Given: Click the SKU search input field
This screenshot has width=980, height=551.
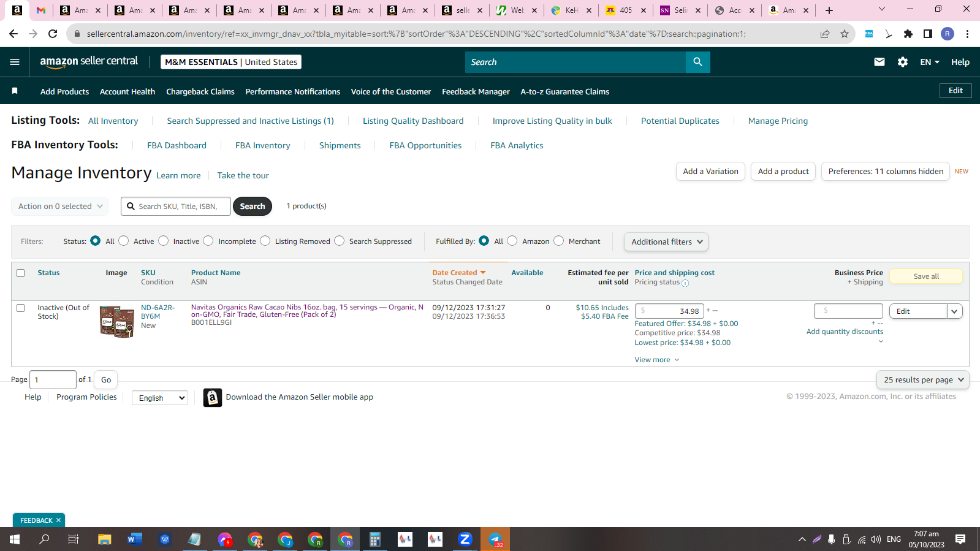Looking at the screenshot, I should 177,207.
